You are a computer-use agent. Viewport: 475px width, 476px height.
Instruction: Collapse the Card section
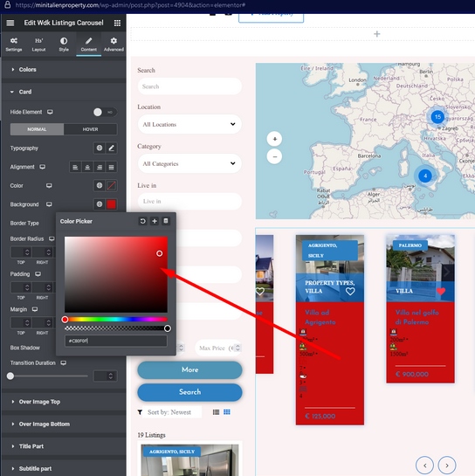click(x=64, y=92)
